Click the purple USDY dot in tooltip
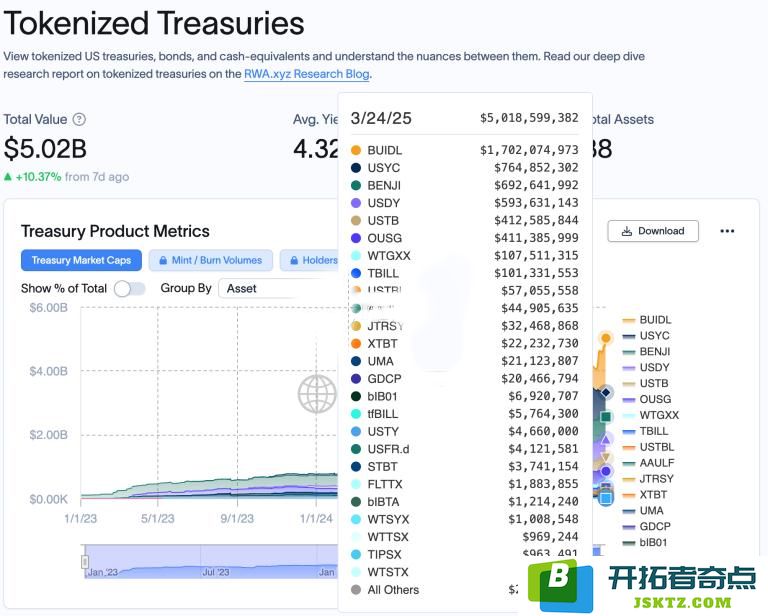The width and height of the screenshot is (768, 616). point(356,203)
